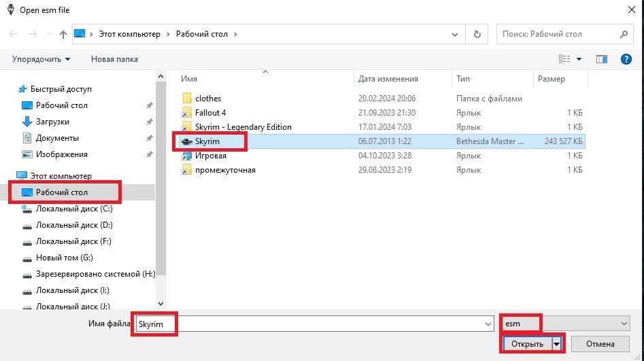Screen dimensions: 644x361
Task: Click the up-arrow parent folder button
Action: pyautogui.click(x=63, y=34)
